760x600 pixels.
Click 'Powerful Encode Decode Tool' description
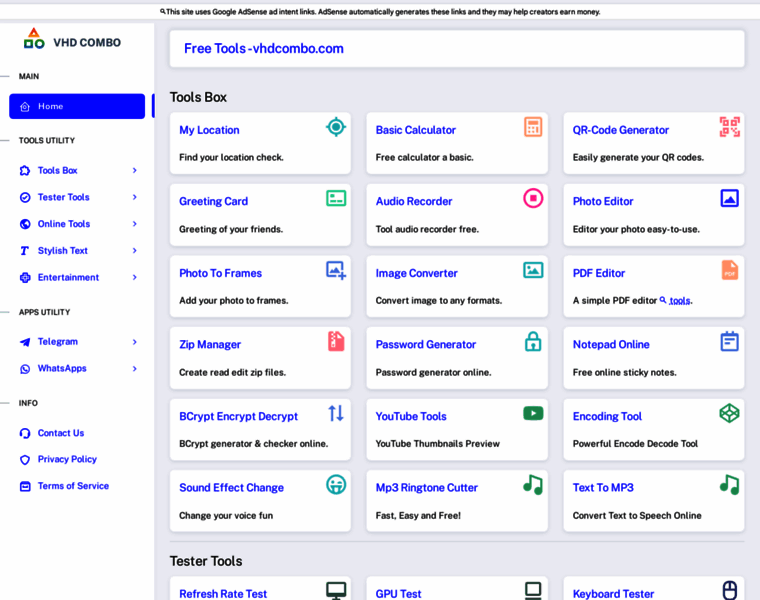point(635,443)
